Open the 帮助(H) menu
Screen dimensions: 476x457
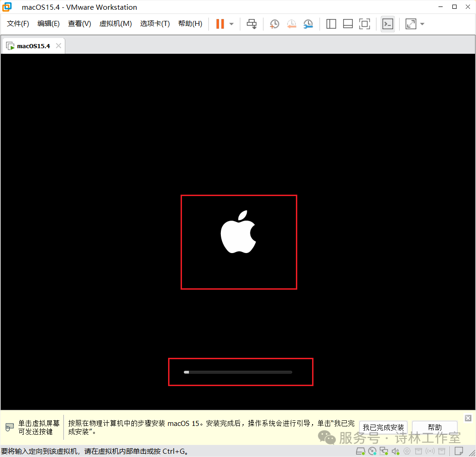tap(190, 24)
